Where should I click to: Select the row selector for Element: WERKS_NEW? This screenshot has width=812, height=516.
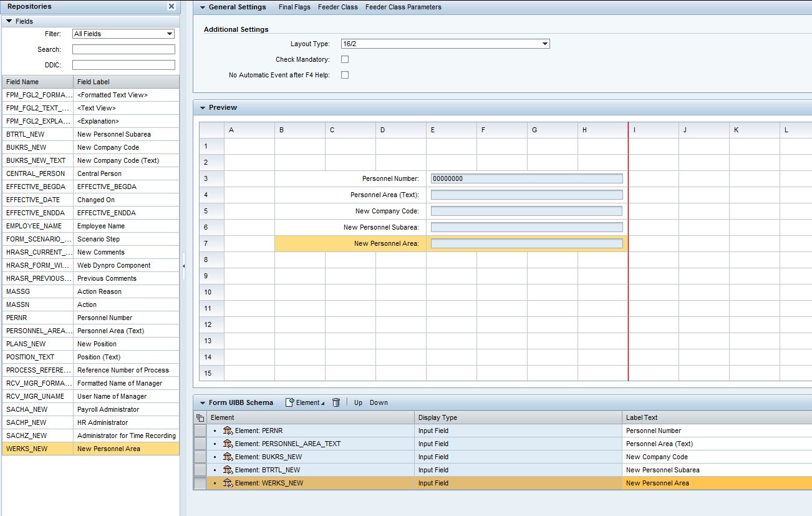[200, 483]
